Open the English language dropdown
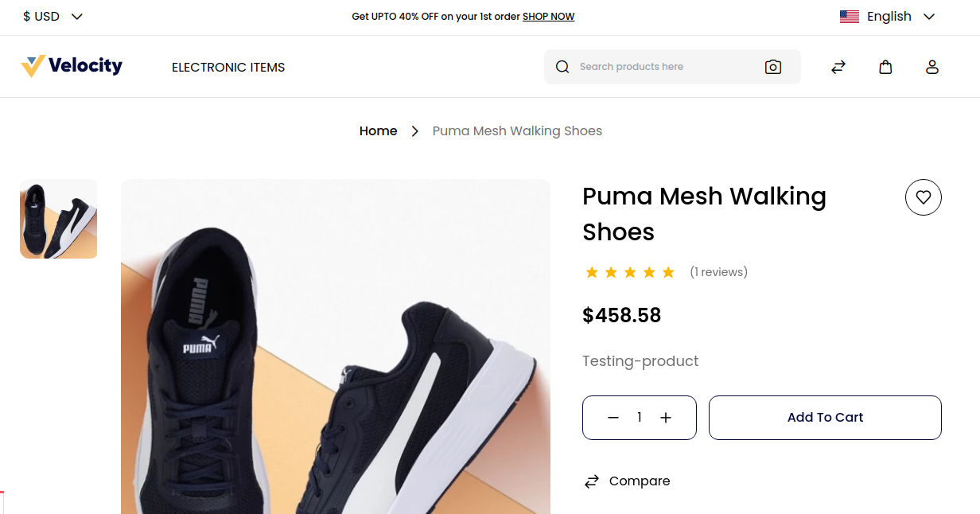The image size is (980, 514). click(x=888, y=17)
